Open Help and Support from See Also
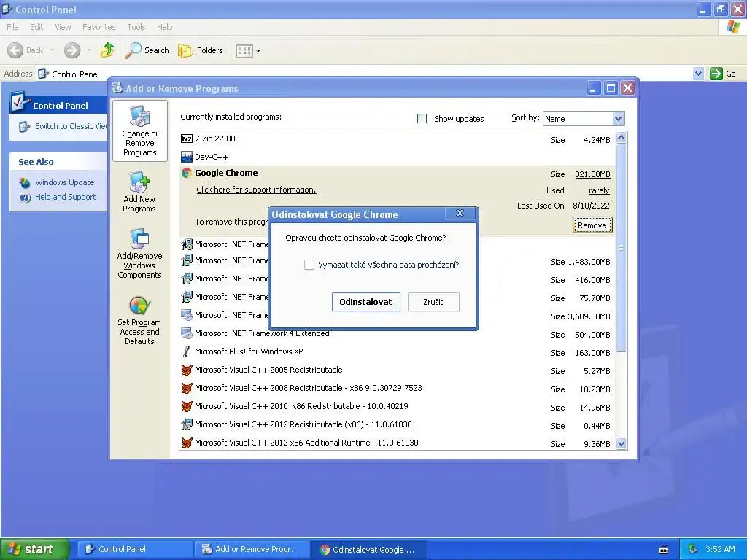 pos(65,197)
